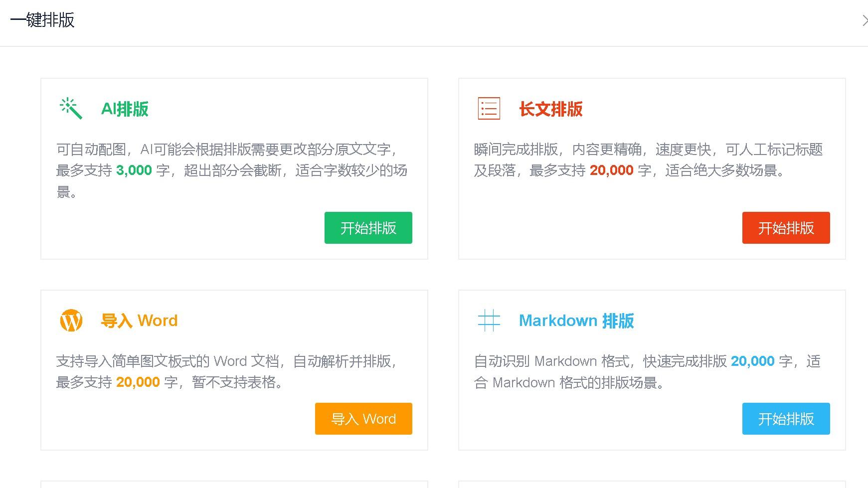868x488 pixels.
Task: Click the red 开始排版 button under 长文排版
Action: [x=786, y=228]
